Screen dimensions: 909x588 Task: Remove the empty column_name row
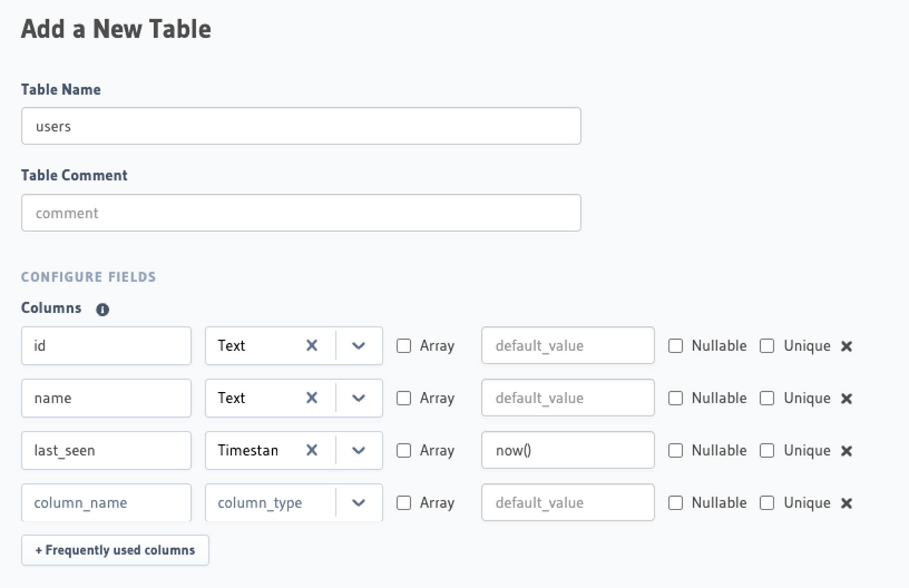pyautogui.click(x=846, y=503)
